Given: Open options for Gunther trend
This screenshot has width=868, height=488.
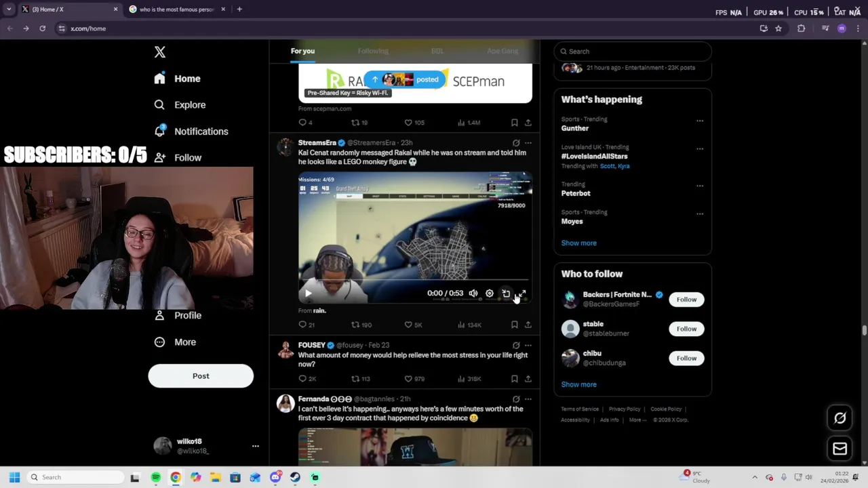Looking at the screenshot, I should (x=700, y=121).
